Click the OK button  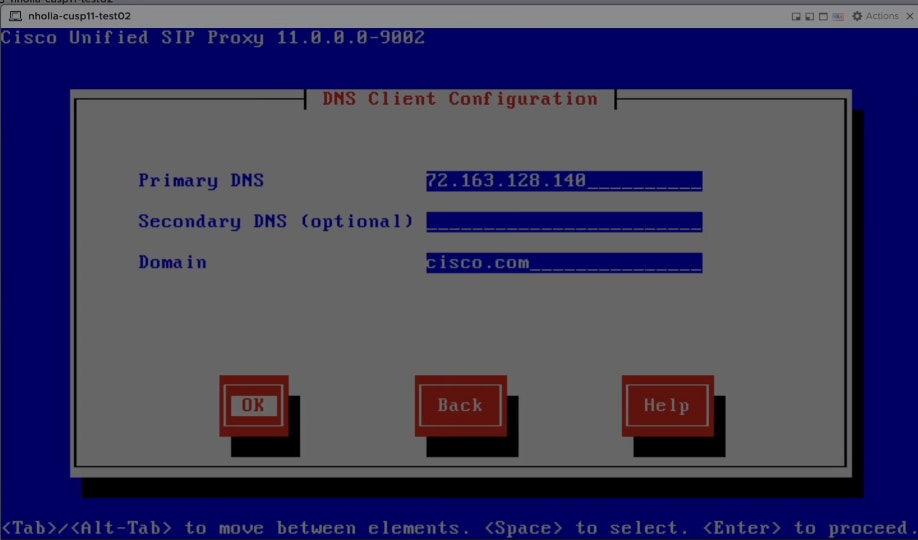tap(254, 405)
